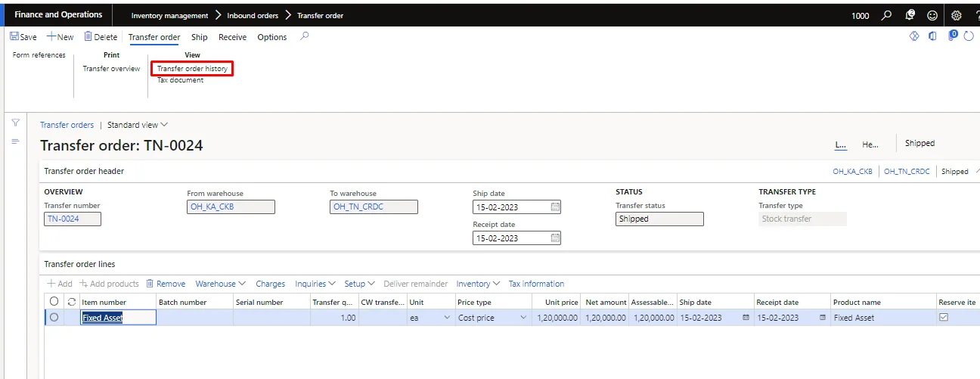
Task: Click the Save icon button
Action: tap(23, 37)
